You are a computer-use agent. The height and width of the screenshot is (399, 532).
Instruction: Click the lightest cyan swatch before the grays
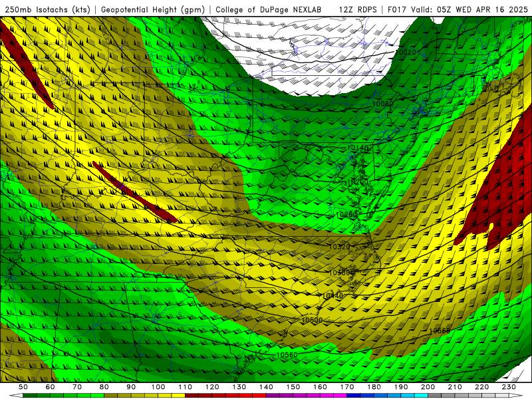tap(422, 396)
